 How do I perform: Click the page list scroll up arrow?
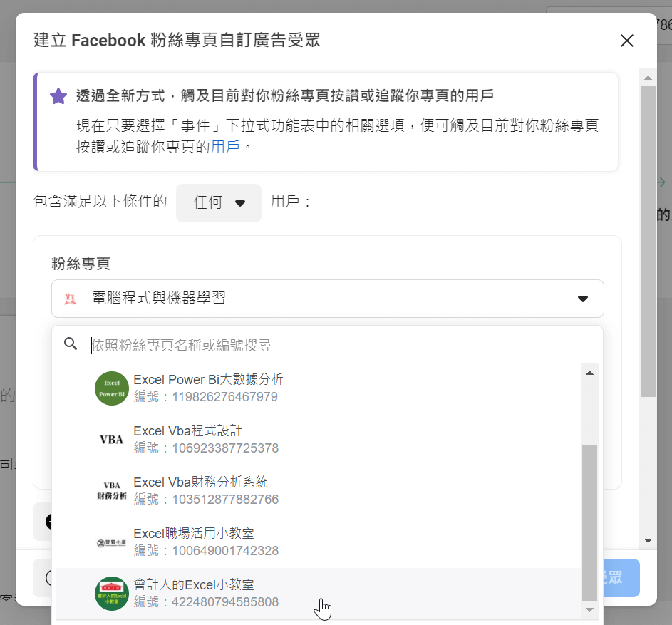(x=590, y=373)
